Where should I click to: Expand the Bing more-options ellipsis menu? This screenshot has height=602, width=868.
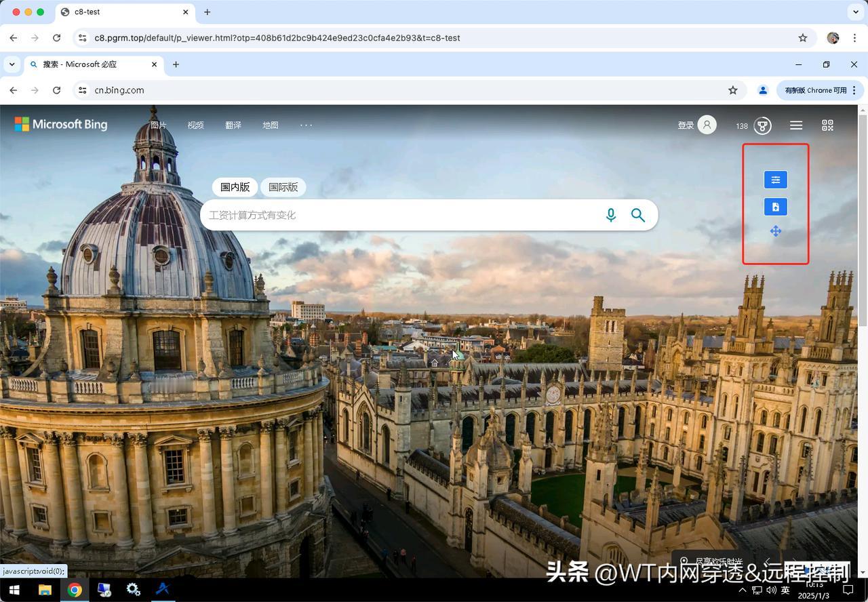click(307, 125)
